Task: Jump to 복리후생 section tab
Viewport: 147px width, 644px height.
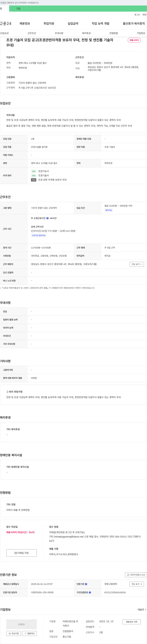Action: (x=86, y=33)
